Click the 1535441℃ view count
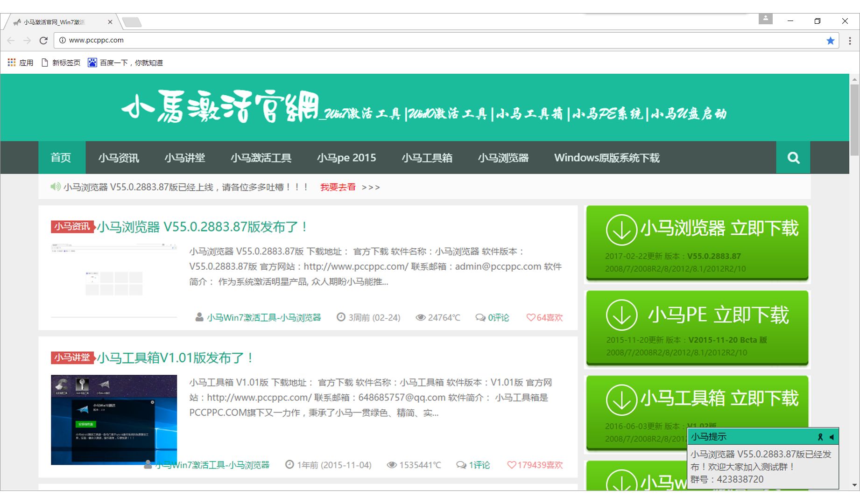 point(414,465)
